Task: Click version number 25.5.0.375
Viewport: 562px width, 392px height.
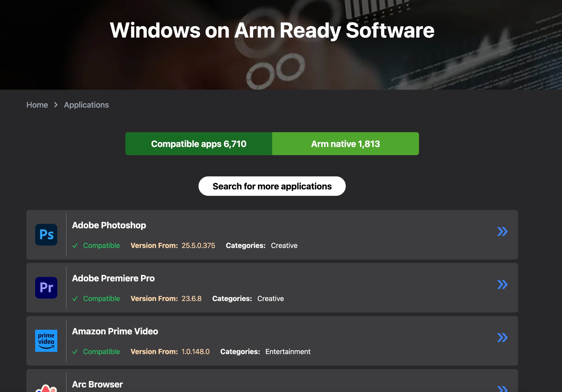Action: tap(198, 246)
